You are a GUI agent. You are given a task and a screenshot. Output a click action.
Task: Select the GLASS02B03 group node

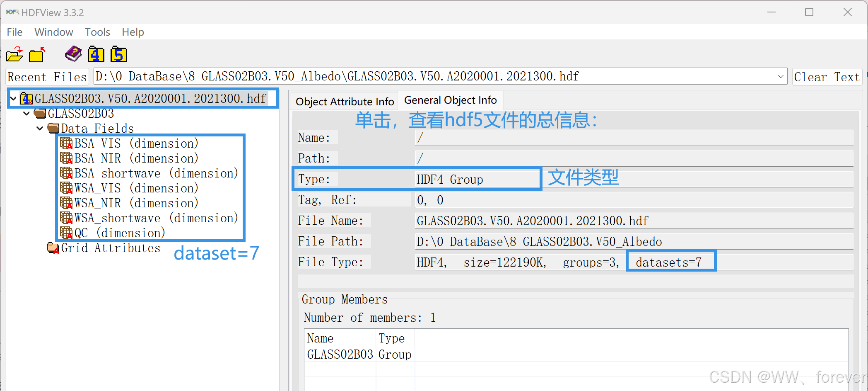point(81,113)
